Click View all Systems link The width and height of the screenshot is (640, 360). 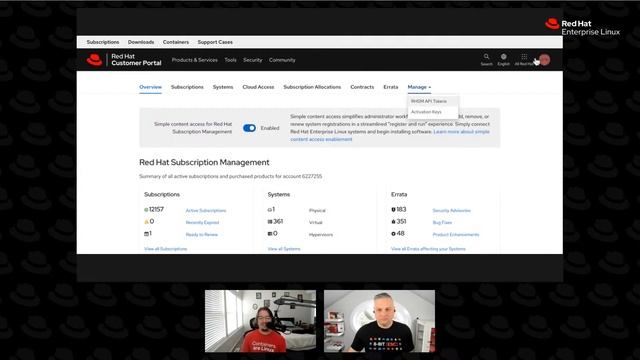284,249
